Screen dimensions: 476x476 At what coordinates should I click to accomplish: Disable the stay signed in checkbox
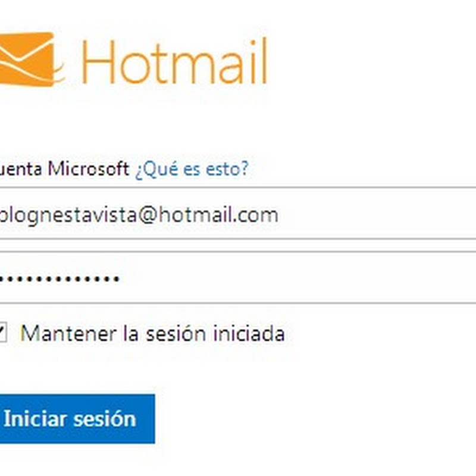tap(2, 333)
